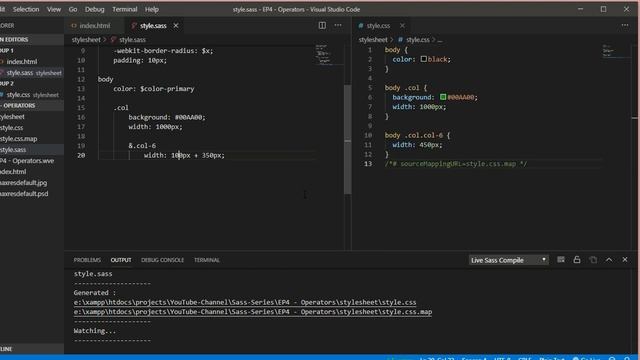Maximize the panel with the chevron-up icon
The height and width of the screenshot is (360, 640).
(609, 260)
